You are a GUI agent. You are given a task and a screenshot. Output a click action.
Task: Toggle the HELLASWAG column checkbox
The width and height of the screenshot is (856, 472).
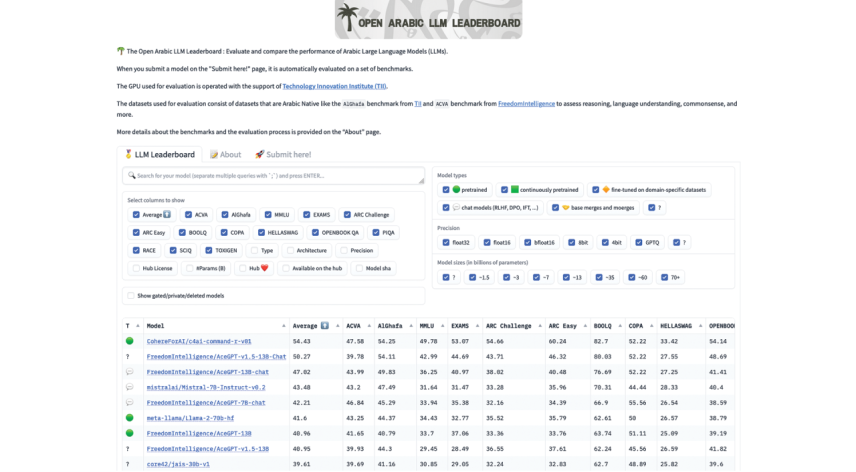[261, 232]
